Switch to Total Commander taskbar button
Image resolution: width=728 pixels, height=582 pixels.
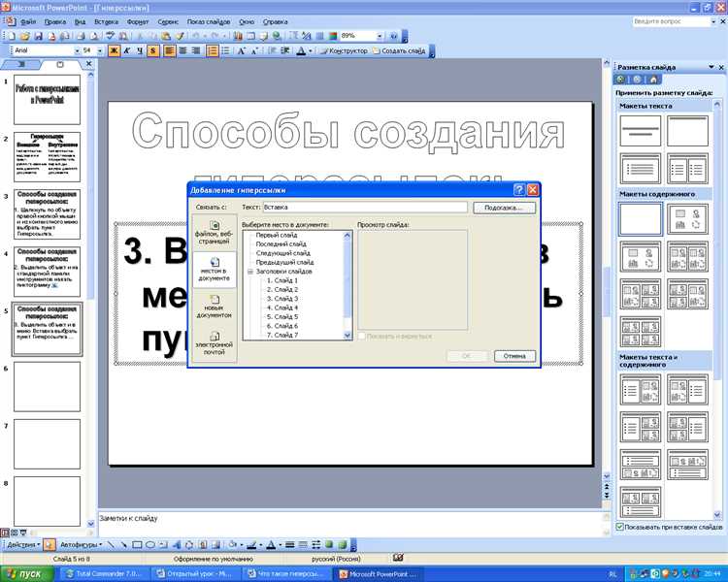click(x=104, y=574)
